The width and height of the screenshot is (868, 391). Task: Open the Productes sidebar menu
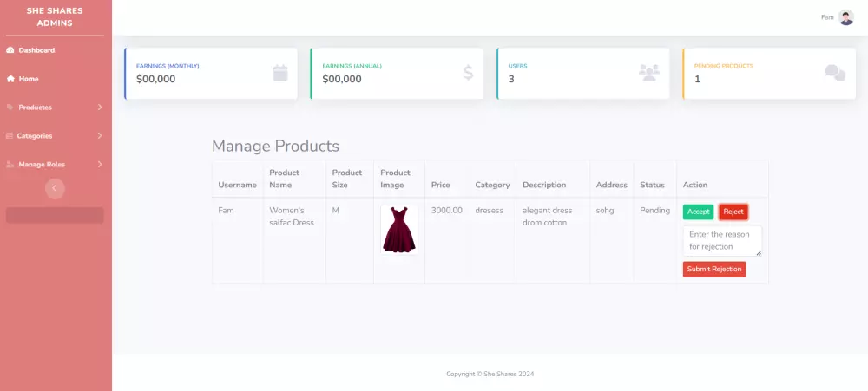[x=56, y=108]
